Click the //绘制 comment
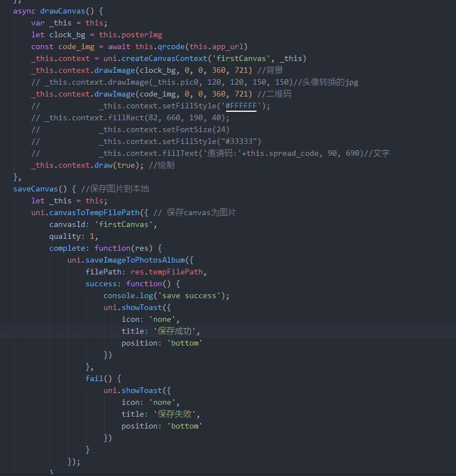The width and height of the screenshot is (456, 476). pos(162,165)
